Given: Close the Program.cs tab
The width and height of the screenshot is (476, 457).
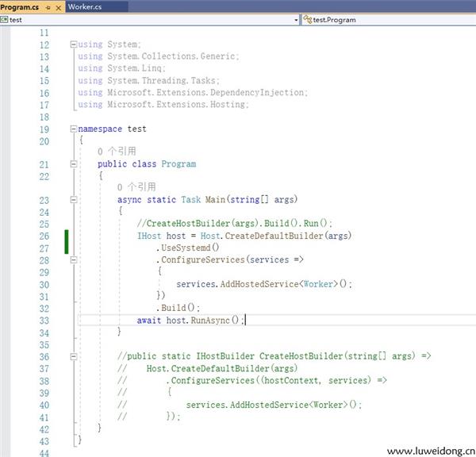Looking at the screenshot, I should tap(58, 6).
